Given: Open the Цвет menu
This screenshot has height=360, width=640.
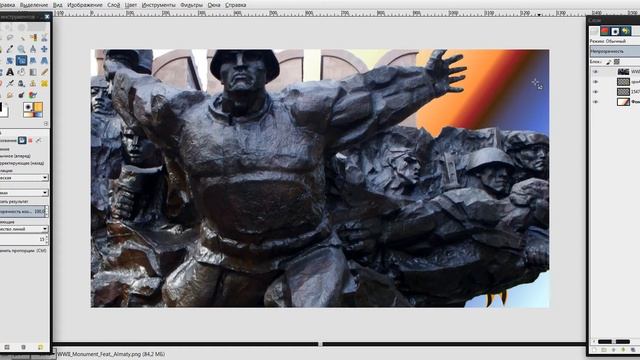Looking at the screenshot, I should [x=131, y=5].
